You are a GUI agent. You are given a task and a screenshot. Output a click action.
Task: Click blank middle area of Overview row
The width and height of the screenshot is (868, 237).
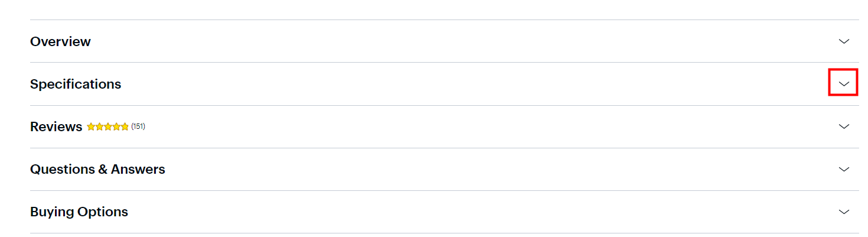pos(443,41)
